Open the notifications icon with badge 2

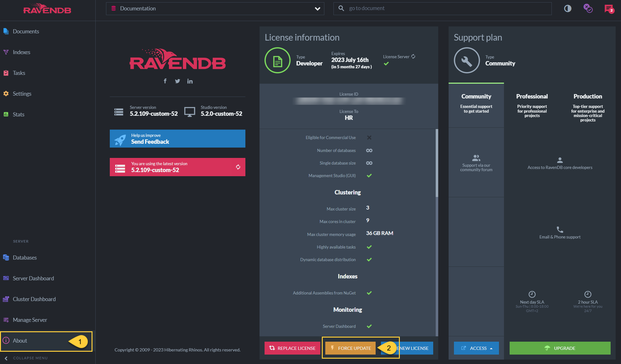(x=609, y=9)
